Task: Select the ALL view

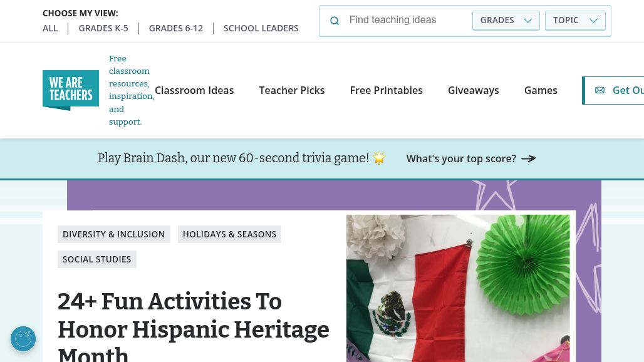Action: pos(50,28)
